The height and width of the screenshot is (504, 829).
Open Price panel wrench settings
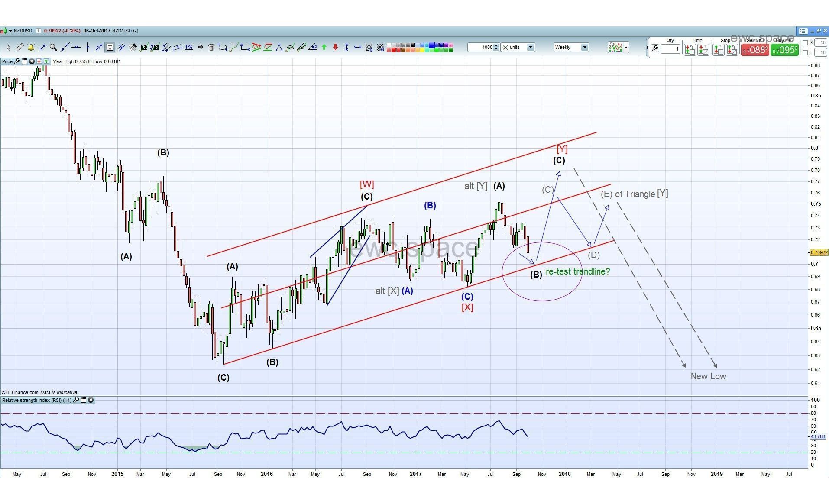17,61
